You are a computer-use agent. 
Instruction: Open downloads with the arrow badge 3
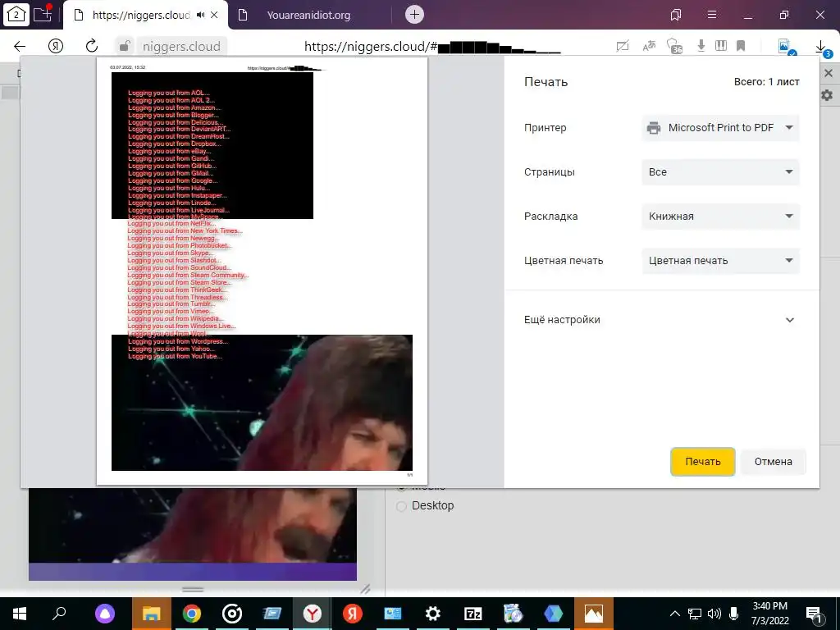pos(822,47)
